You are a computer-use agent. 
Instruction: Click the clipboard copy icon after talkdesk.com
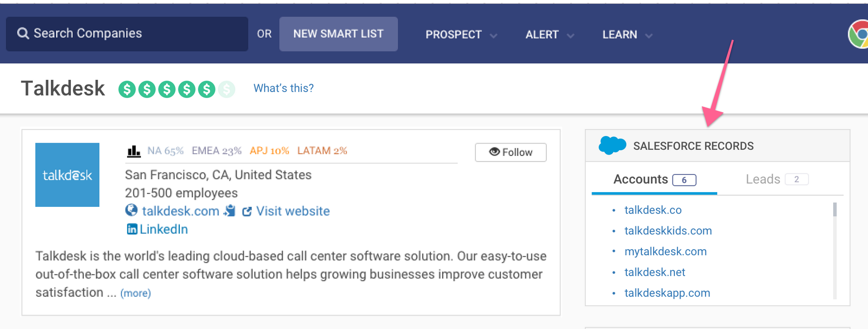(x=230, y=211)
